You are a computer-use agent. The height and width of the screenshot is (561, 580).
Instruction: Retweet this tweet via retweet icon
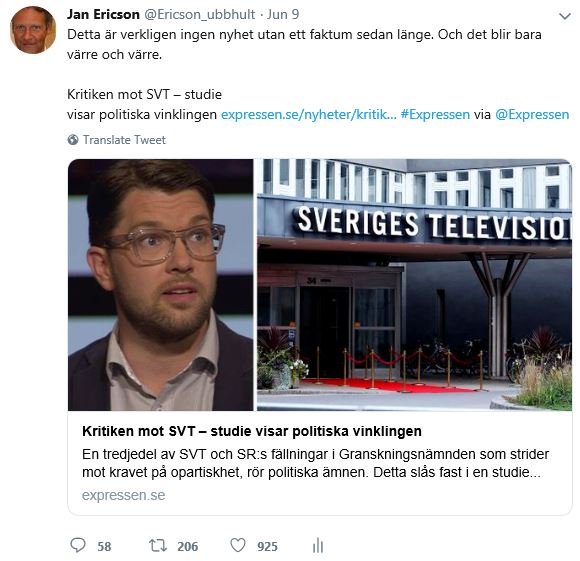click(x=158, y=545)
